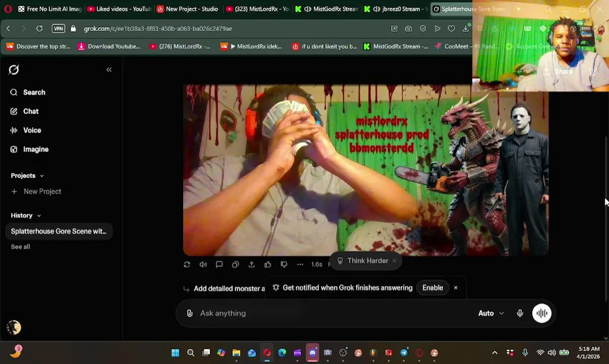Collapse the History section
Screen dimensions: 609x364
point(26,215)
